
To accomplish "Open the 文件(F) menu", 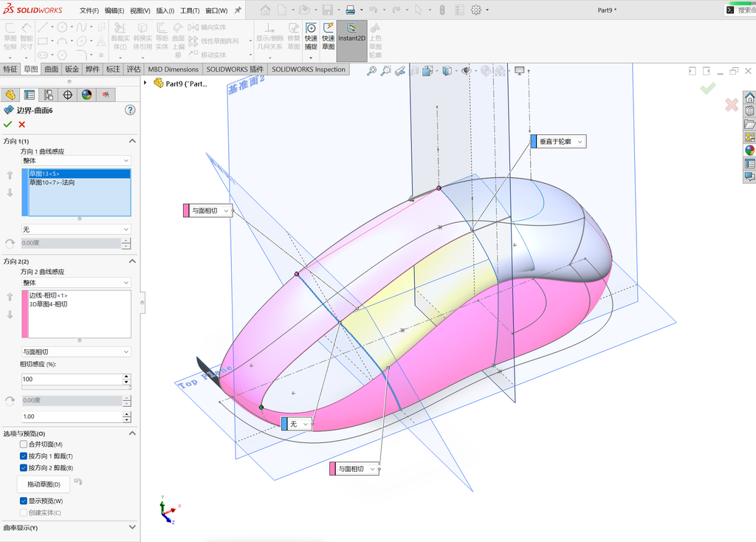I will click(x=89, y=10).
